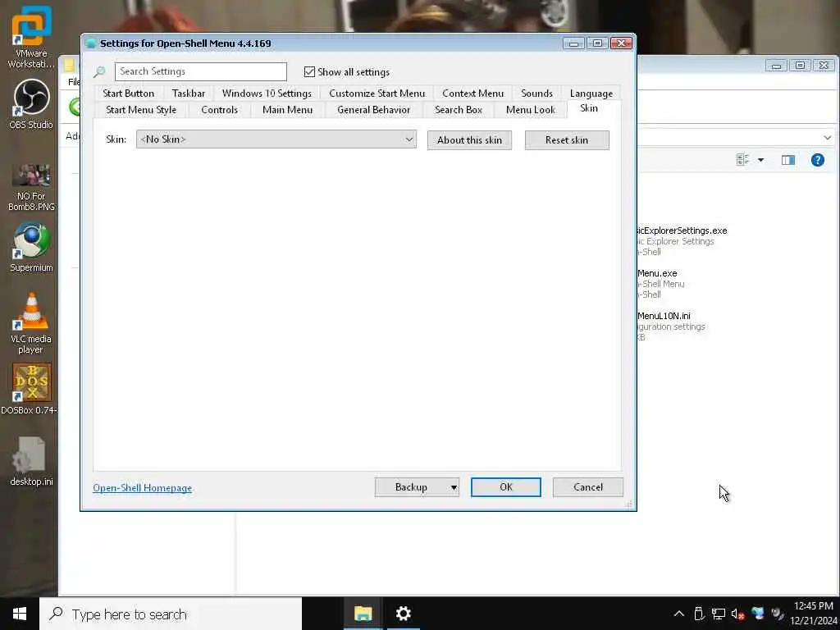
Task: Confirm settings with the OK button
Action: [x=505, y=487]
